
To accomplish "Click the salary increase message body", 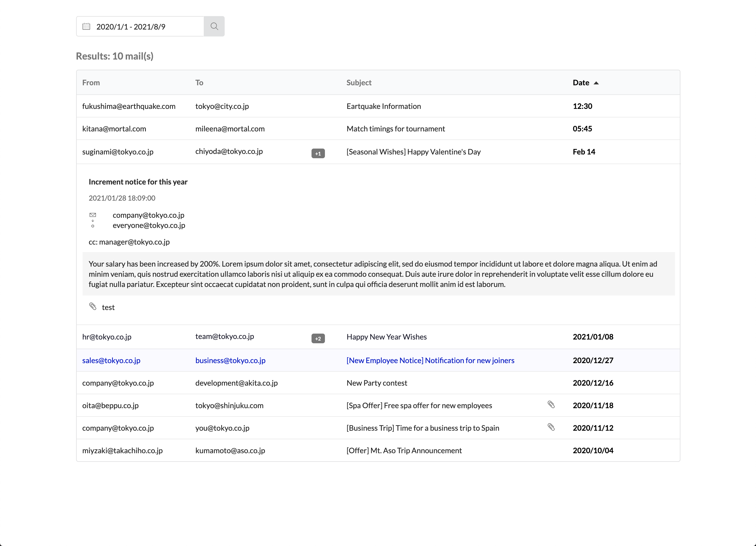I will coord(379,274).
